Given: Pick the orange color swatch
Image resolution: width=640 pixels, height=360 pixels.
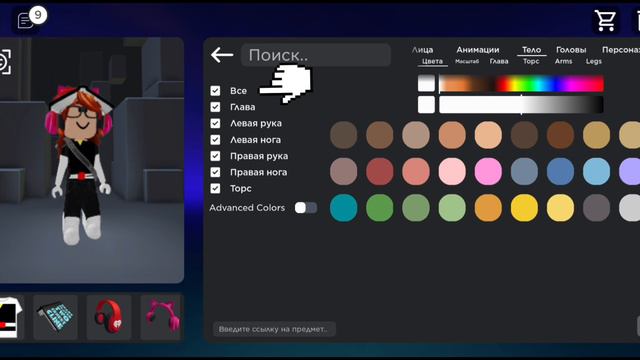Looking at the screenshot, I should [x=488, y=208].
